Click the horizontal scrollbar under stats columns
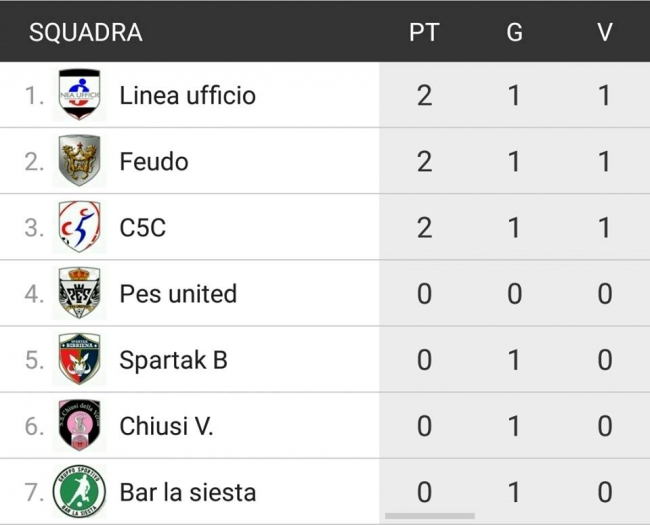The image size is (650, 525). (x=430, y=516)
